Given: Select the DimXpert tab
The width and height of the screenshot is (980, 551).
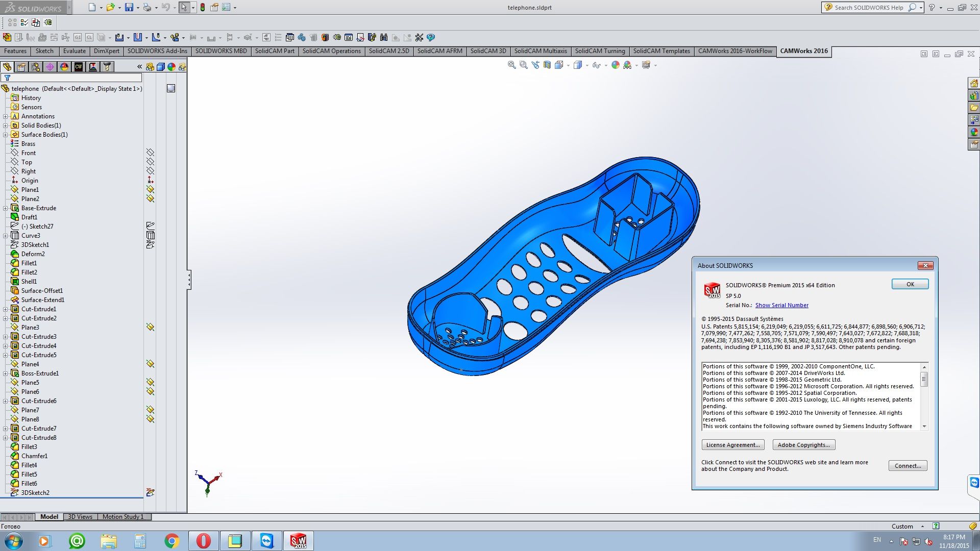Looking at the screenshot, I should coord(105,51).
